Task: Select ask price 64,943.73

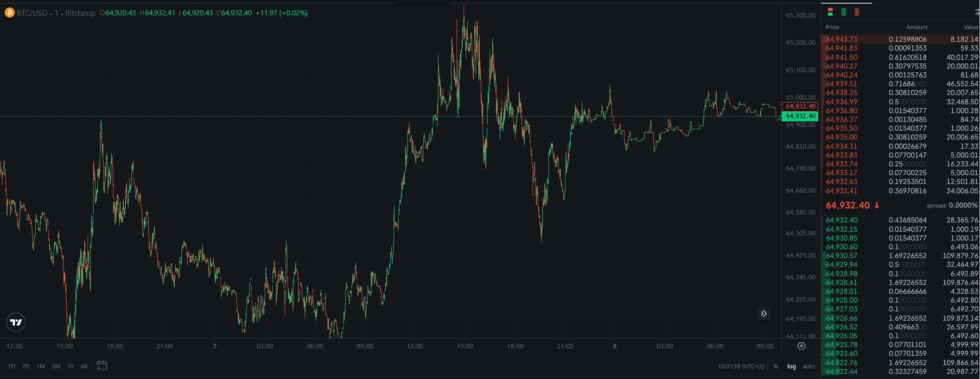Action: (841, 39)
